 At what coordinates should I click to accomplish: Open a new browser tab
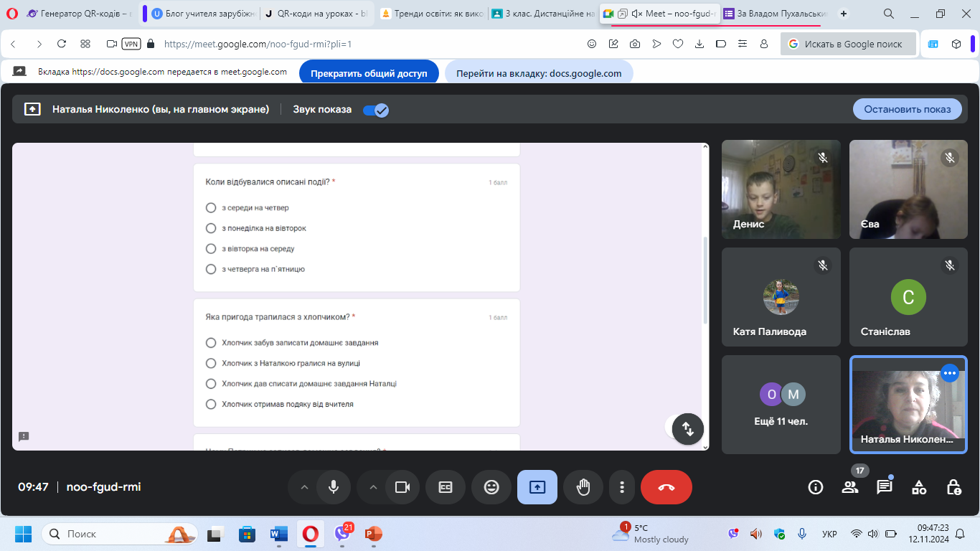point(844,14)
